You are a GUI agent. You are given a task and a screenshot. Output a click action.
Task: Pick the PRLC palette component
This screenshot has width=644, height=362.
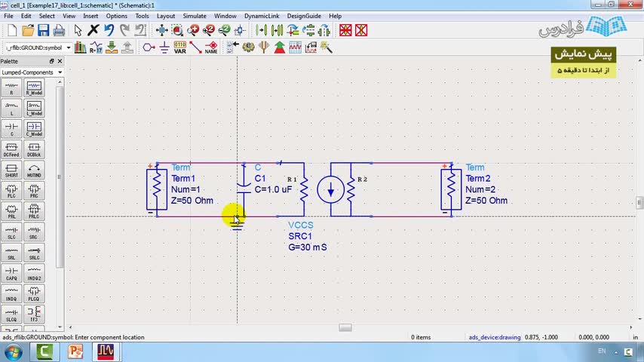point(34,212)
